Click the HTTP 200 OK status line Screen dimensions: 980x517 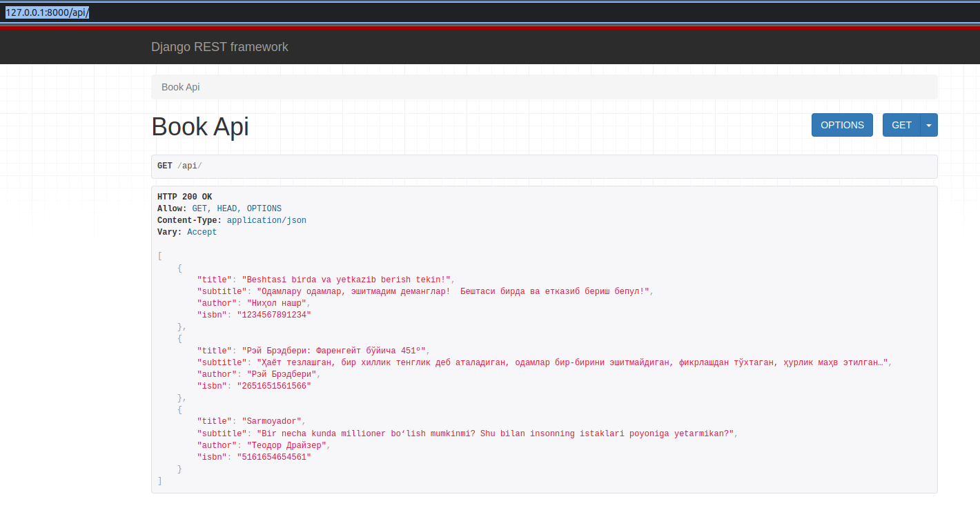184,196
